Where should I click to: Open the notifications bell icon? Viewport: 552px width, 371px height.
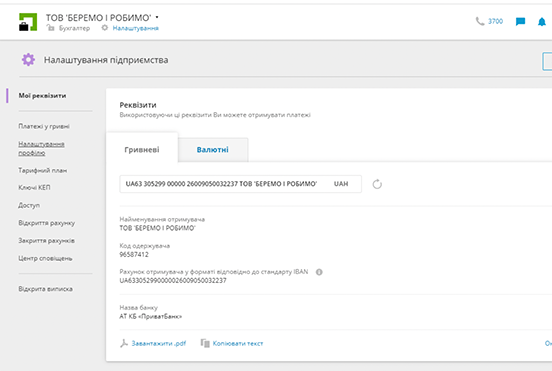pyautogui.click(x=541, y=22)
